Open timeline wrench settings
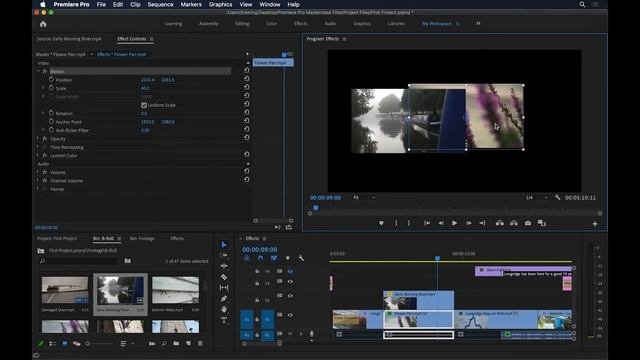640x360 pixels. [301, 258]
